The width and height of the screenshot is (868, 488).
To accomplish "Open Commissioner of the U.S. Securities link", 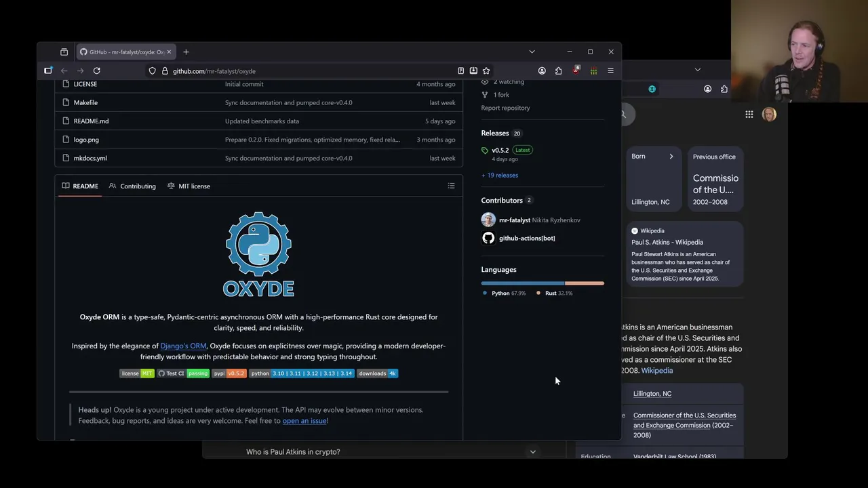I will click(x=684, y=420).
